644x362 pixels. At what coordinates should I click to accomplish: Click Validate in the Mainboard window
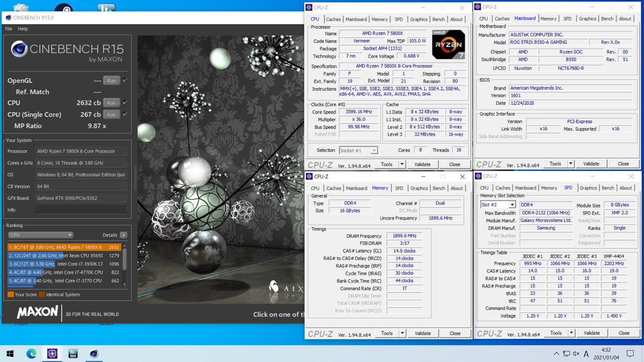pyautogui.click(x=591, y=164)
